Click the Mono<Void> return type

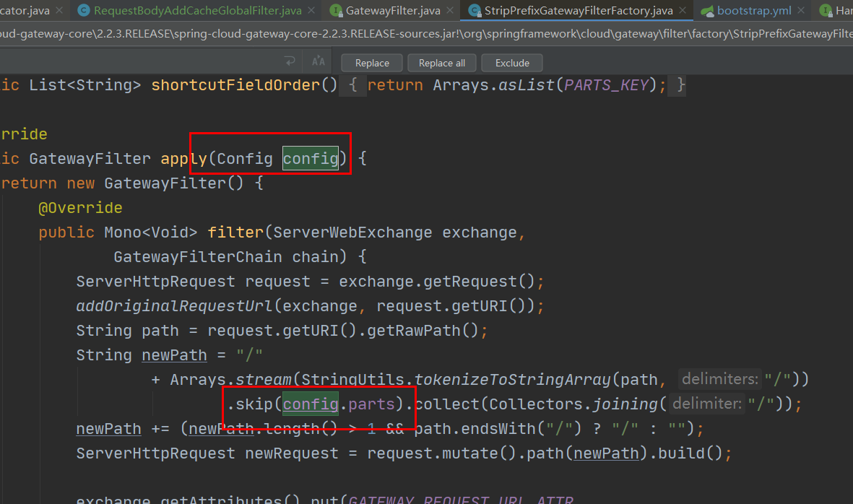pyautogui.click(x=151, y=233)
